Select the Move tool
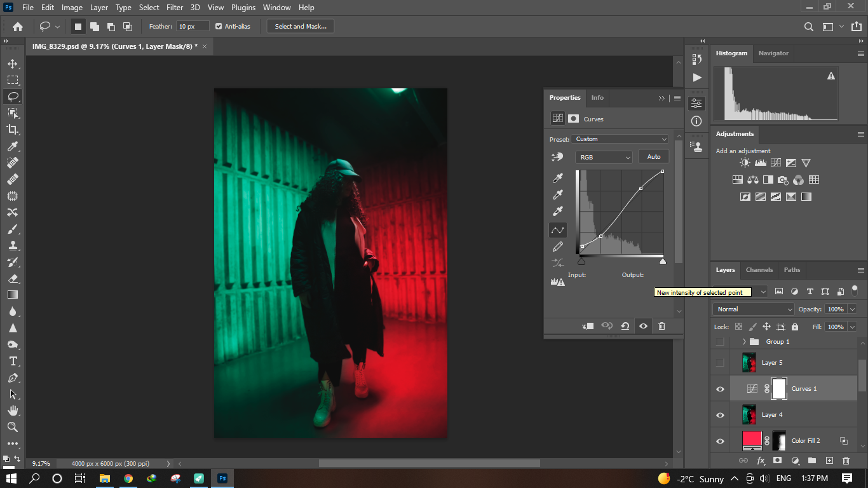Image resolution: width=868 pixels, height=488 pixels. tap(12, 64)
